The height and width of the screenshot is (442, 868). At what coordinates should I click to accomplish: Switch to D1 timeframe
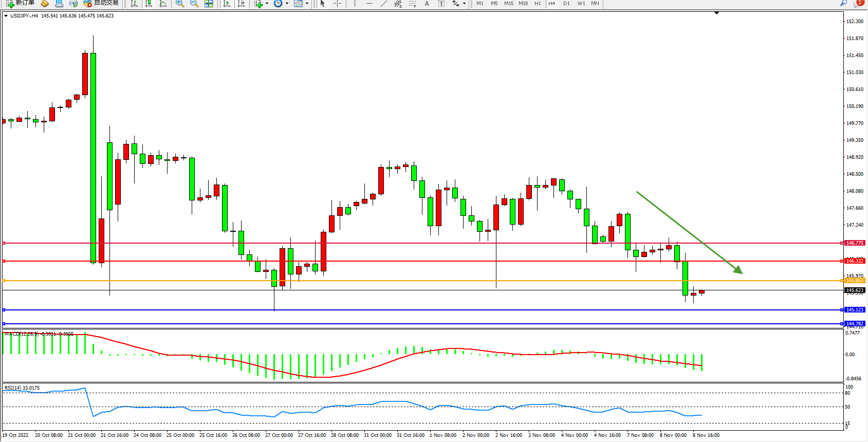566,4
